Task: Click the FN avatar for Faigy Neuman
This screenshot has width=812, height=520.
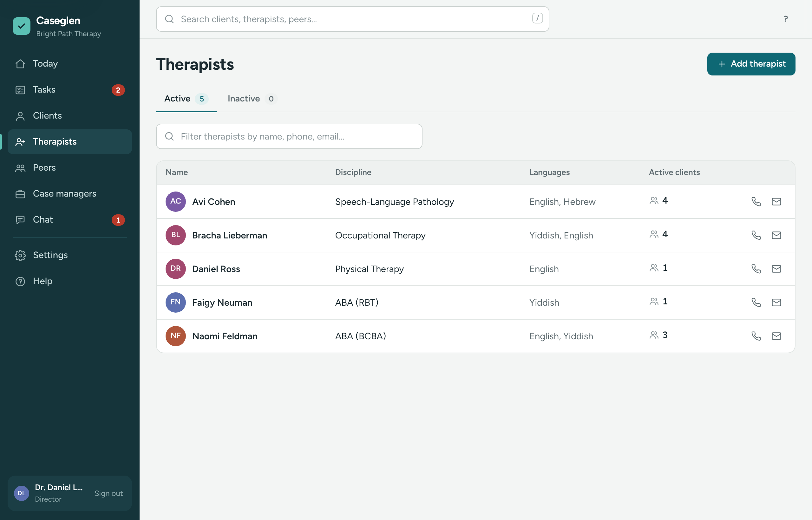Action: [x=176, y=302]
